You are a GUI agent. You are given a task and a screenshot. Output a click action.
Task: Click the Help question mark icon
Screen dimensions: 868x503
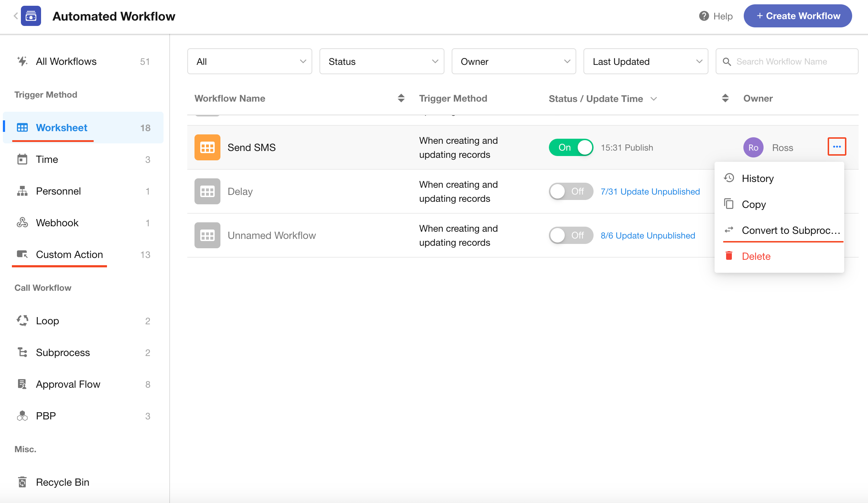704,16
